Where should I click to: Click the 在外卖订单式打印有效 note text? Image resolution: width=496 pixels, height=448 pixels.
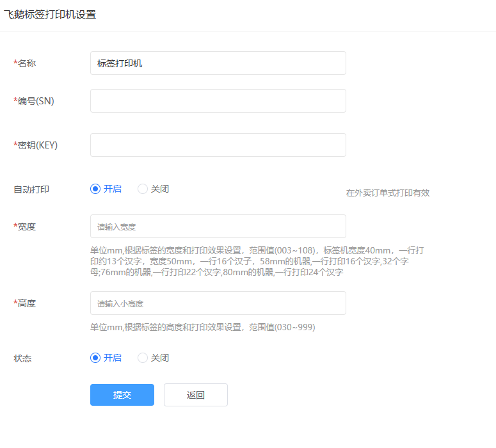pos(387,193)
